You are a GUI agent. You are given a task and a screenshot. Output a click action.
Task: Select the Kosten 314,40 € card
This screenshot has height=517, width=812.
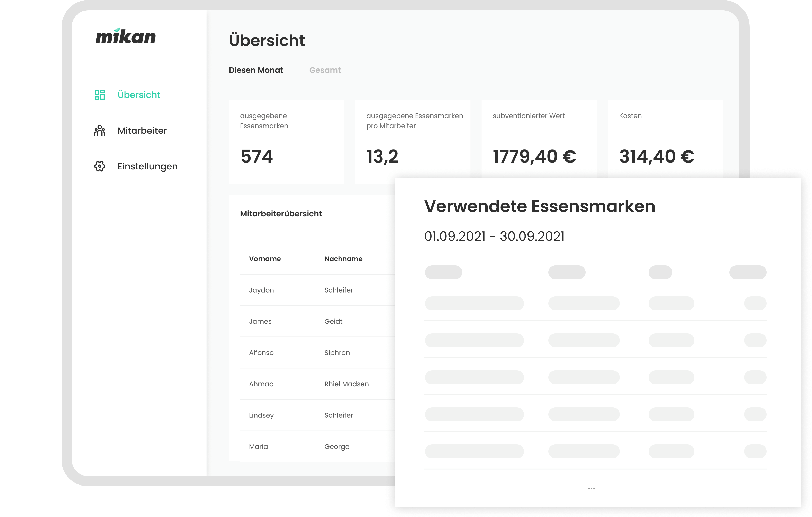tap(665, 139)
